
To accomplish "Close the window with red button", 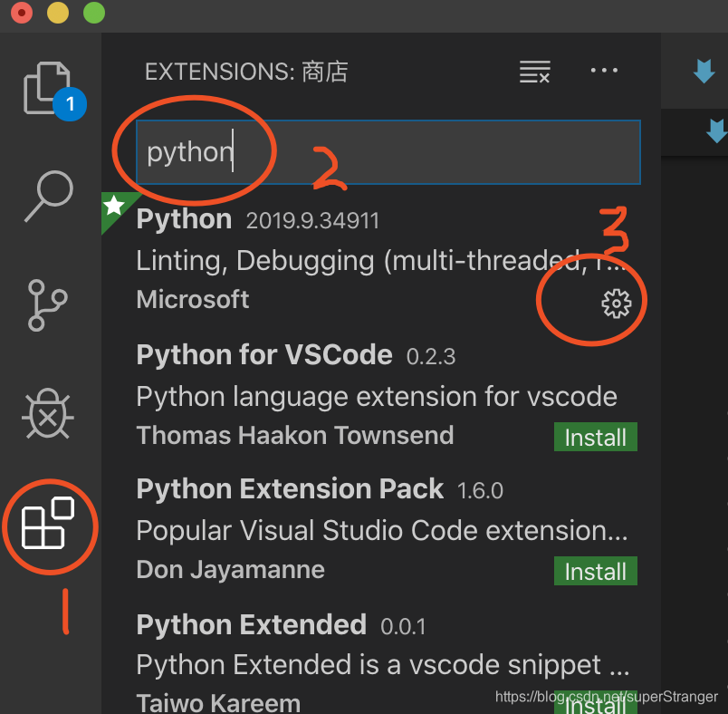I will pos(22,13).
